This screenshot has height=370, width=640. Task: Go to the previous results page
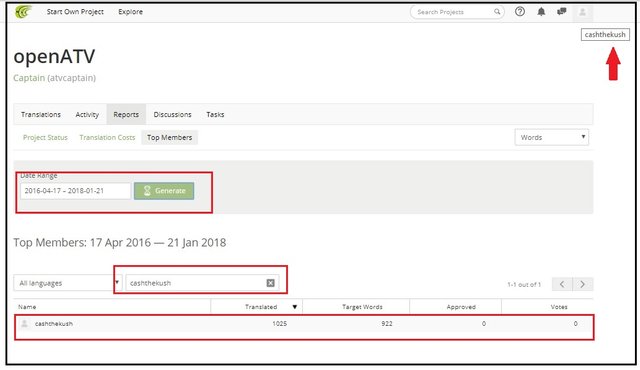pos(562,284)
